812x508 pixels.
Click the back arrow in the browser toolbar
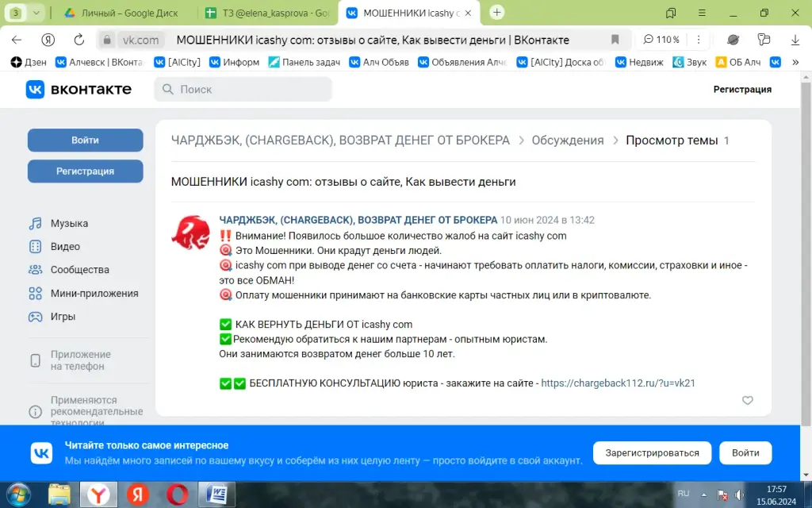(17, 40)
